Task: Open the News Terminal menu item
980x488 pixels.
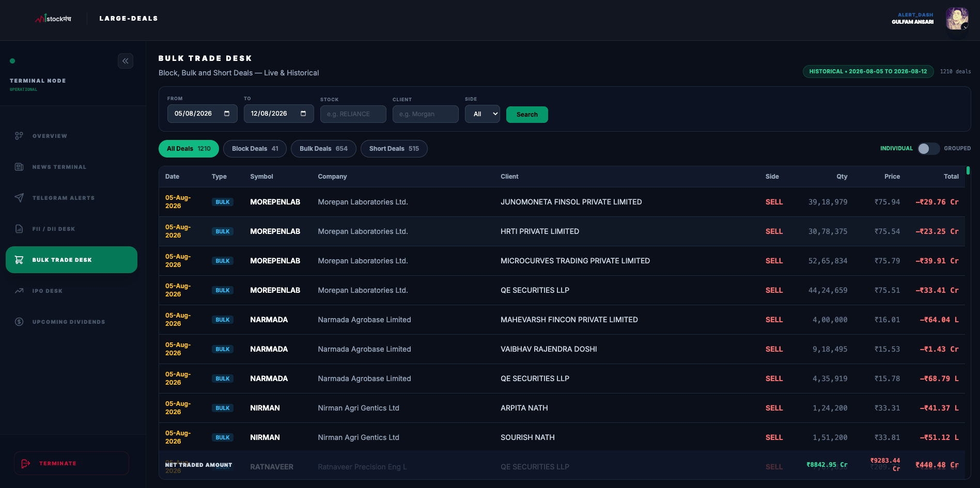Action: click(x=72, y=167)
